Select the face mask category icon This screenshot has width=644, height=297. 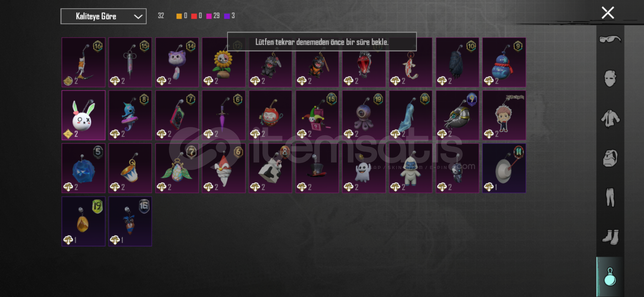point(610,78)
